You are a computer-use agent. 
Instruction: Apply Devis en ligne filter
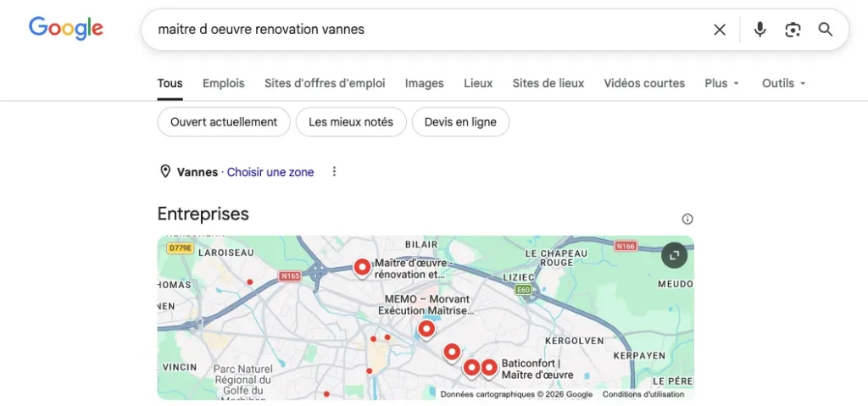(460, 122)
